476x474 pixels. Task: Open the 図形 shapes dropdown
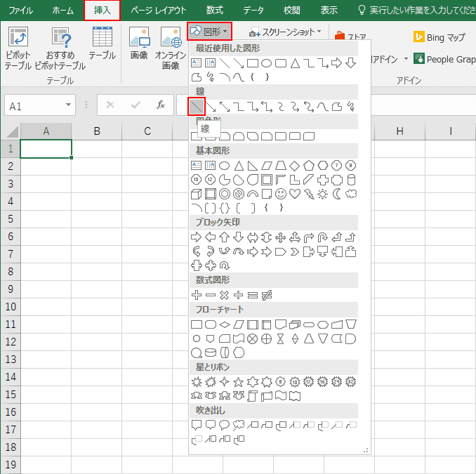pyautogui.click(x=209, y=32)
